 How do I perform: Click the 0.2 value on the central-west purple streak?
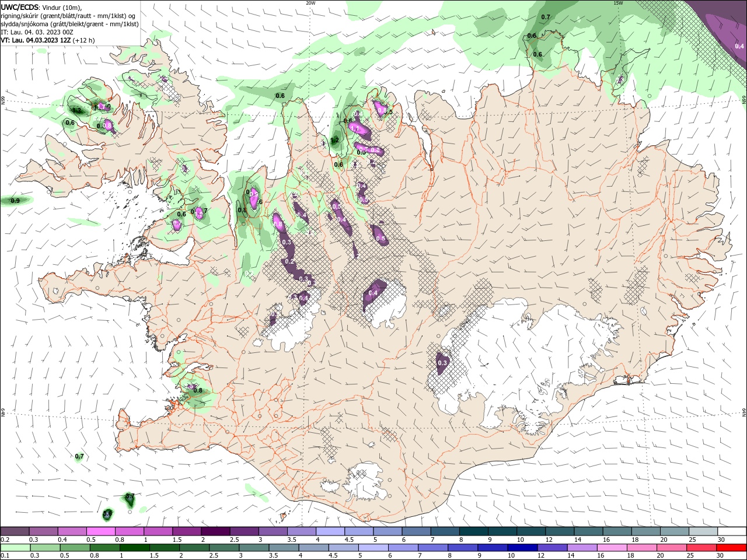coord(290,262)
